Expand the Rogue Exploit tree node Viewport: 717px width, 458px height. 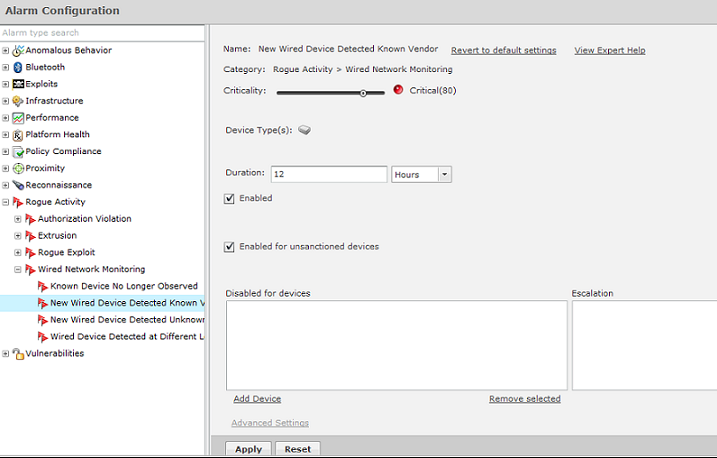(x=18, y=253)
